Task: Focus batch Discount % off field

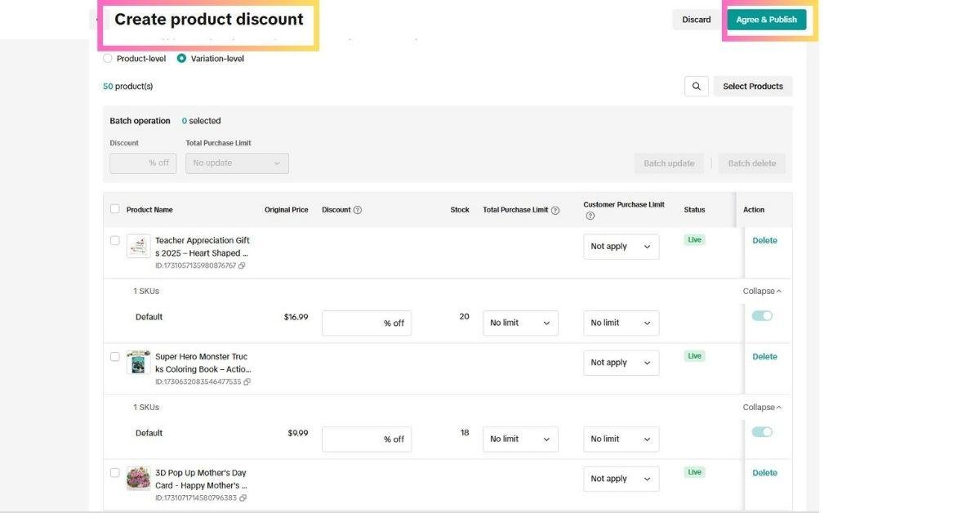Action: click(142, 163)
